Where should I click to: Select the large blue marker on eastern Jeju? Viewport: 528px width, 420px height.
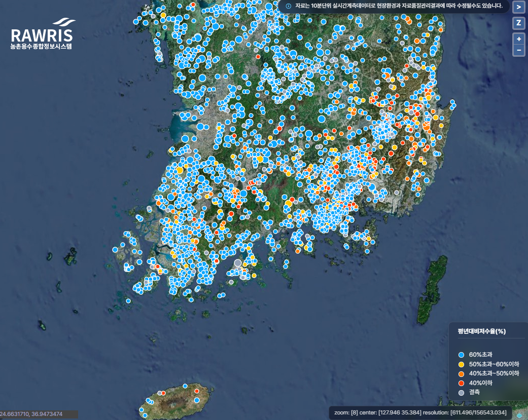(x=197, y=400)
